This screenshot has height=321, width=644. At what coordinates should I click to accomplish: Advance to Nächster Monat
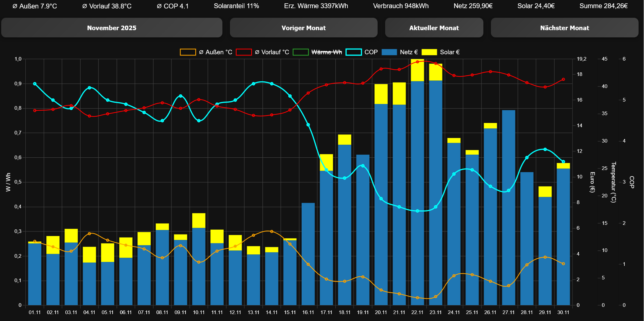click(564, 28)
